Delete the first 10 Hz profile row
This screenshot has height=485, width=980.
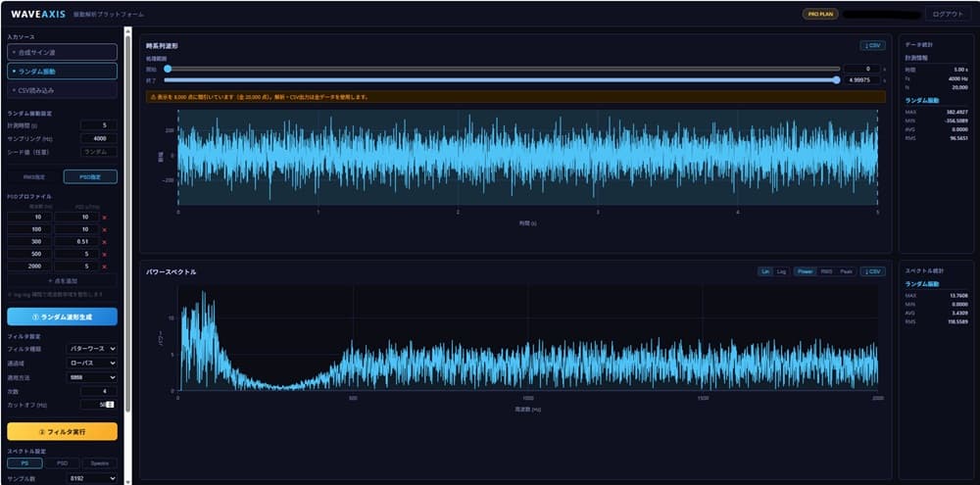tap(105, 217)
